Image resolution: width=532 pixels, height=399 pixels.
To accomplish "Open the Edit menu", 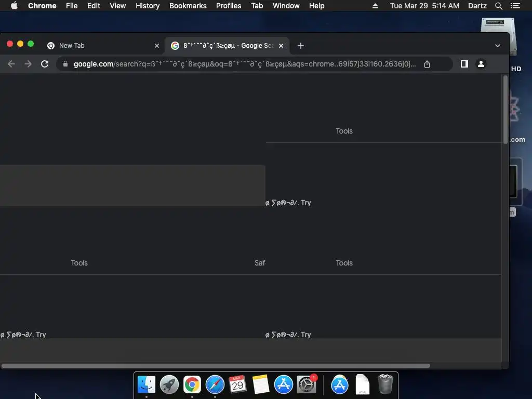I will (x=94, y=6).
